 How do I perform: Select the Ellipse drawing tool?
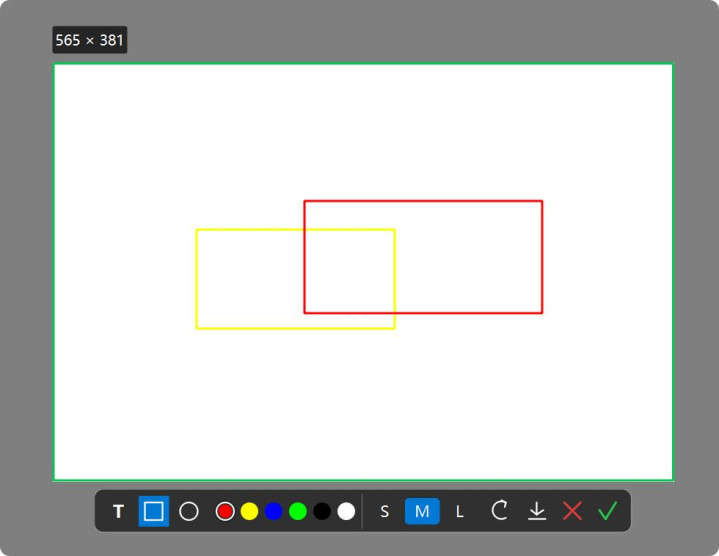pyautogui.click(x=188, y=511)
